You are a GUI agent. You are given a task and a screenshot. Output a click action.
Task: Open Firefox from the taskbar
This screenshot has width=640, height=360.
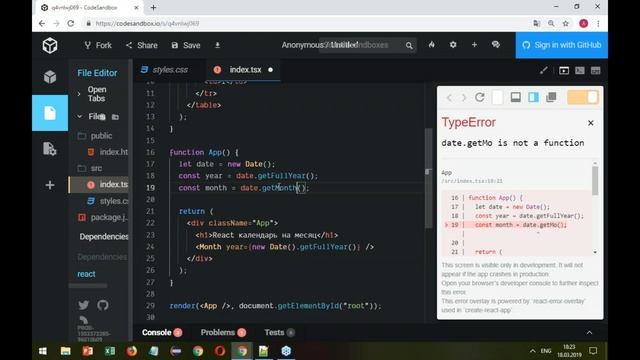coord(131,351)
